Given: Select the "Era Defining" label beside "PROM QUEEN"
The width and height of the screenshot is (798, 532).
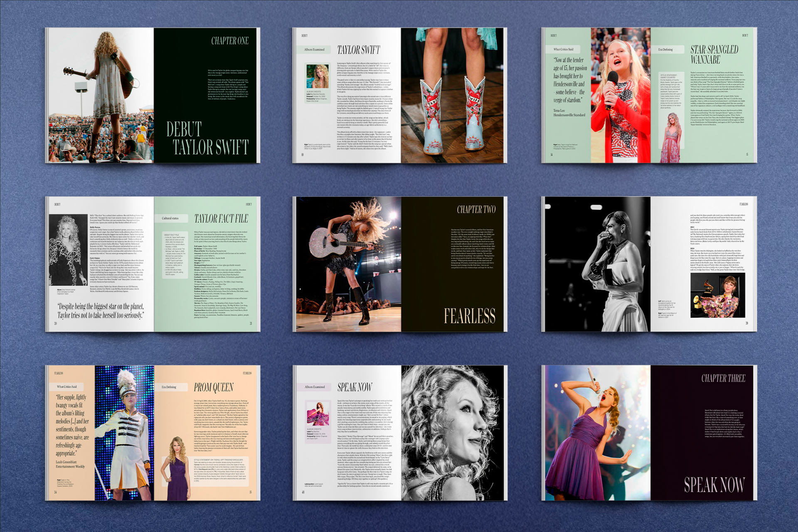Looking at the screenshot, I should [x=169, y=387].
